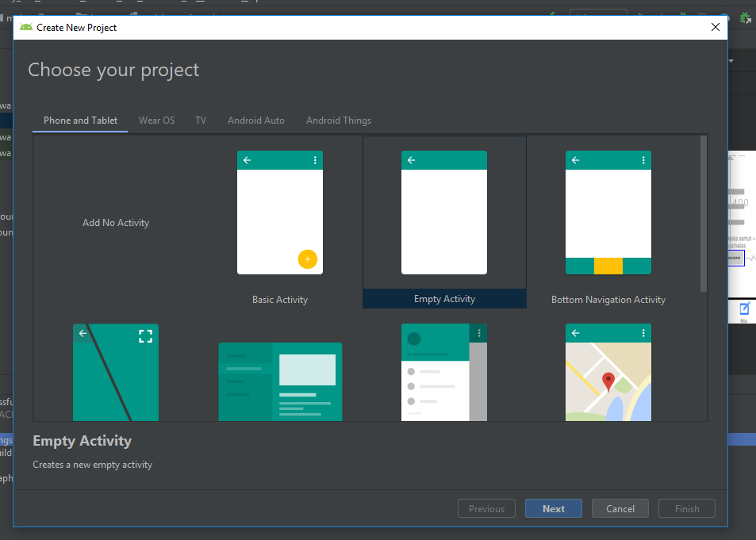Click the red map pin in Maps template
The image size is (756, 540).
click(608, 382)
